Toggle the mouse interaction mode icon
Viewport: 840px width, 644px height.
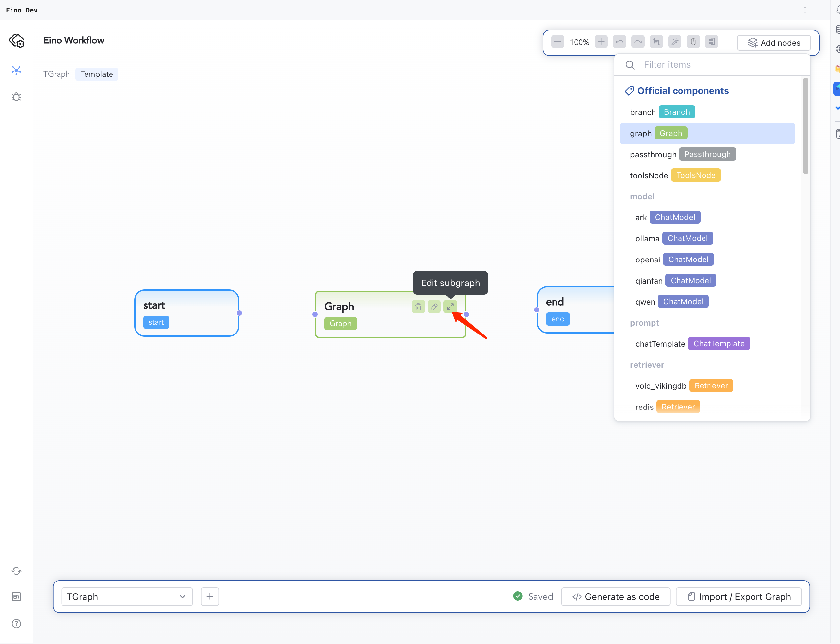click(693, 42)
